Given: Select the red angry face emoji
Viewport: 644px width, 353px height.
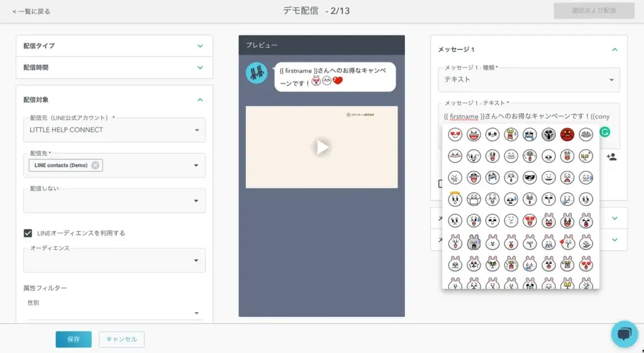Looking at the screenshot, I should pos(567,134).
